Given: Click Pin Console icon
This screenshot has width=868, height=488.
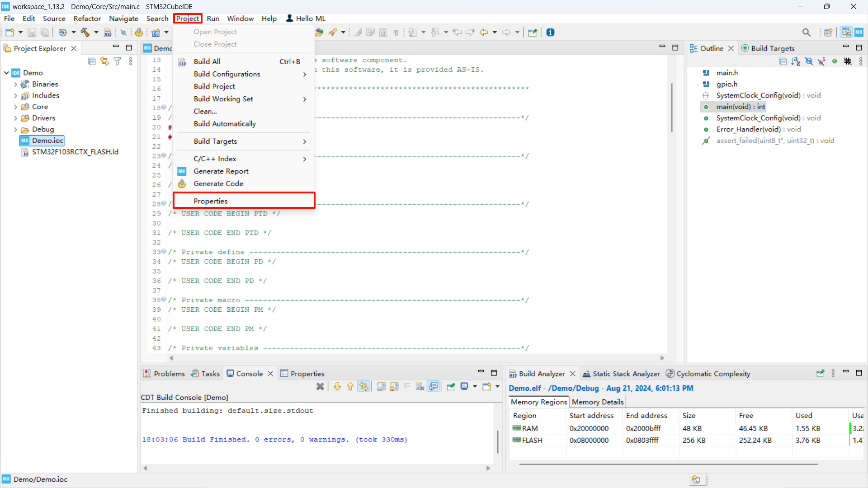Looking at the screenshot, I should coord(451,386).
